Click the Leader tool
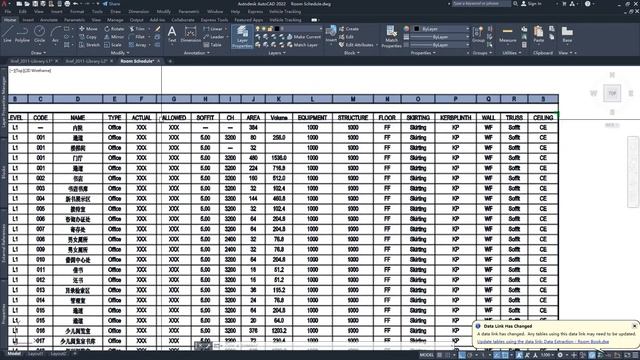The image size is (640, 360). 214,37
